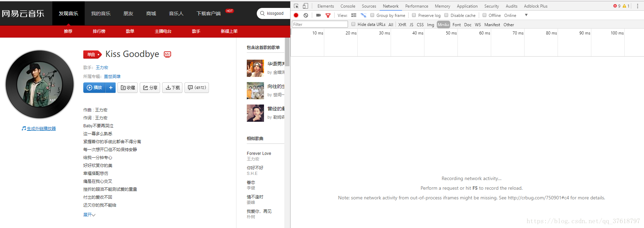Viewport: 644px width, 228px height.
Task: Click 生成外链播放器 link
Action: (41, 128)
